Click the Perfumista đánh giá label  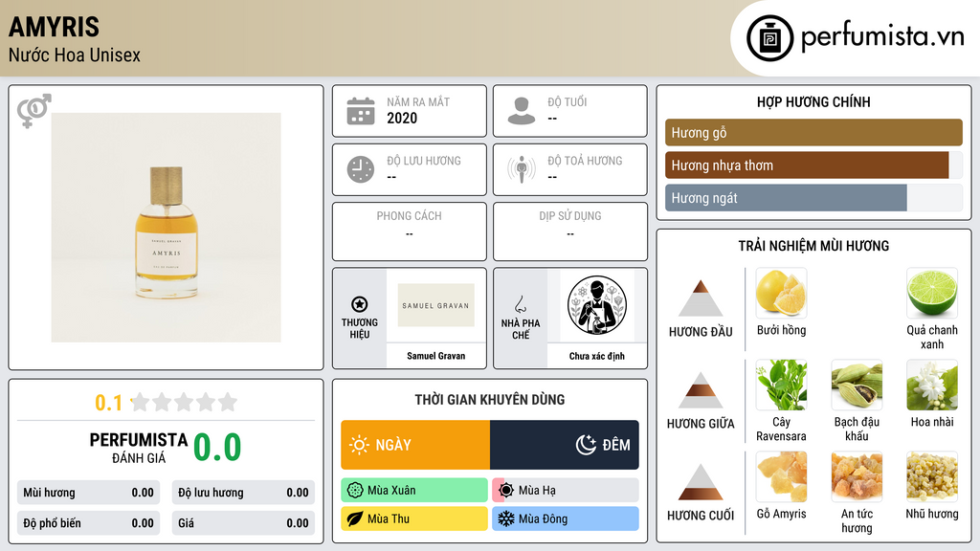pos(139,448)
